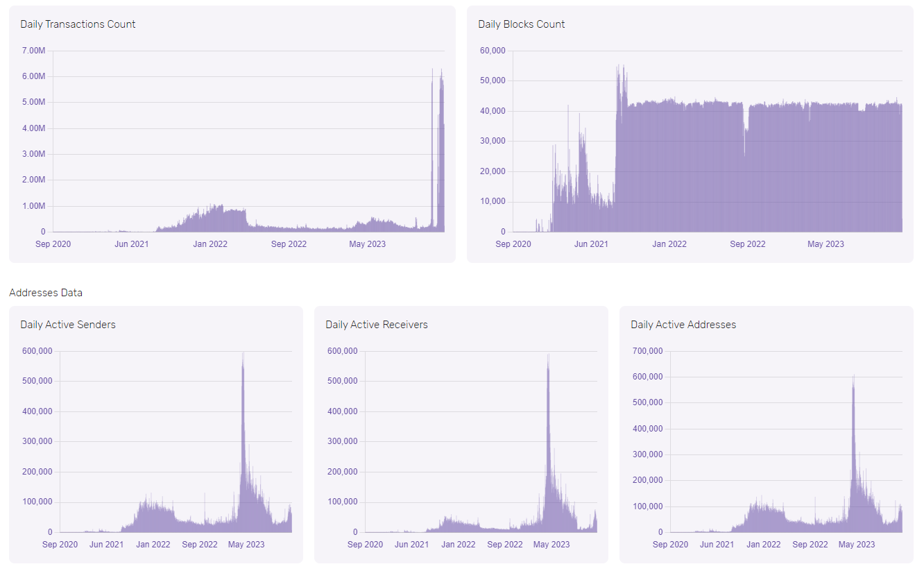
Task: Click Jan 2022 label under Daily Blocks chart
Action: [x=669, y=244]
